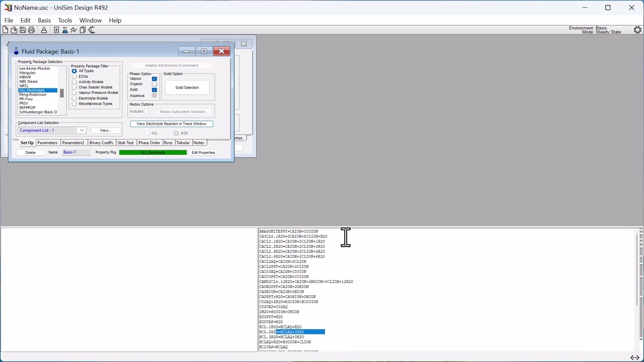Select the Miscellaneous Types radio button
Viewport: 644px width, 362px height.
tap(74, 104)
